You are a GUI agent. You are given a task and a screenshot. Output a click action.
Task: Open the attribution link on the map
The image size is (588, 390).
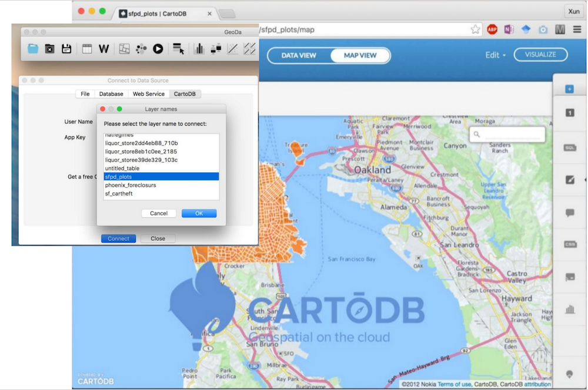[537, 384]
